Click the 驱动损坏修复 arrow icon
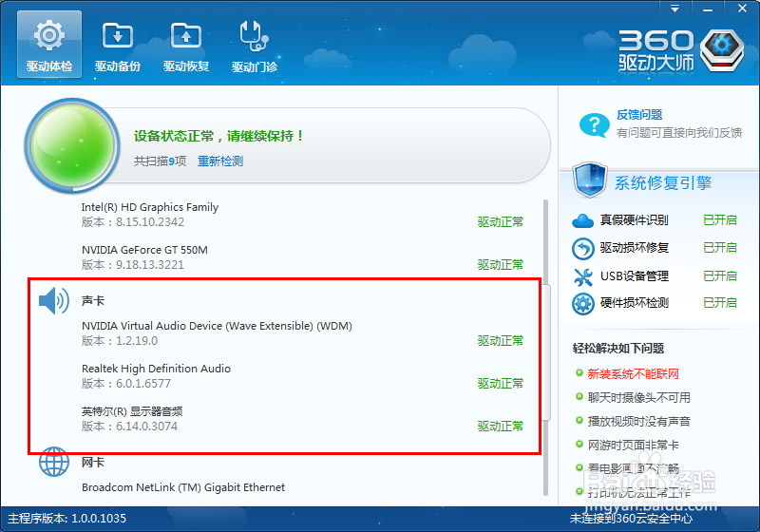 582,249
